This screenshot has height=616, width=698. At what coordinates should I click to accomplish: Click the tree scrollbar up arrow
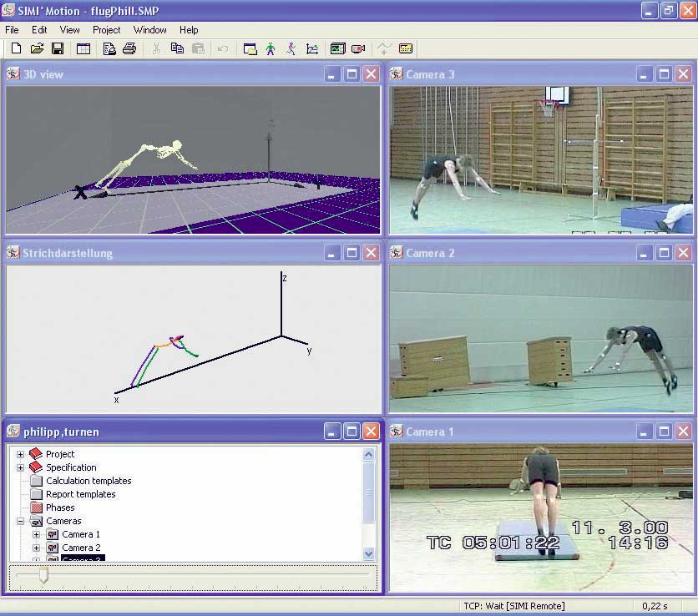tap(368, 454)
